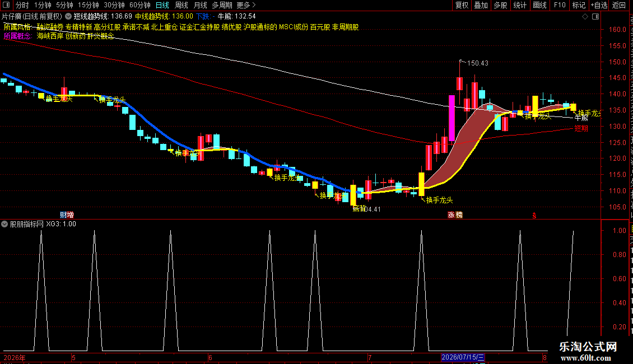This screenshot has height=364, width=633.
Task: Click the 标记 mark button
Action: 579,5
